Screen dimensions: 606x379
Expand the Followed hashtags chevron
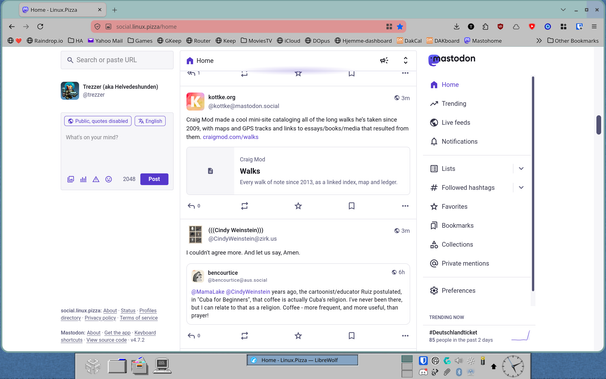(521, 187)
